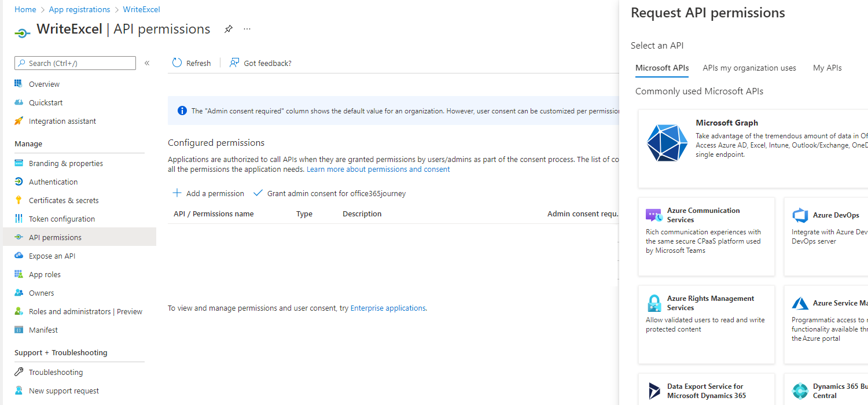The height and width of the screenshot is (405, 868).
Task: Switch to APIs my organization uses tab
Action: [x=749, y=68]
